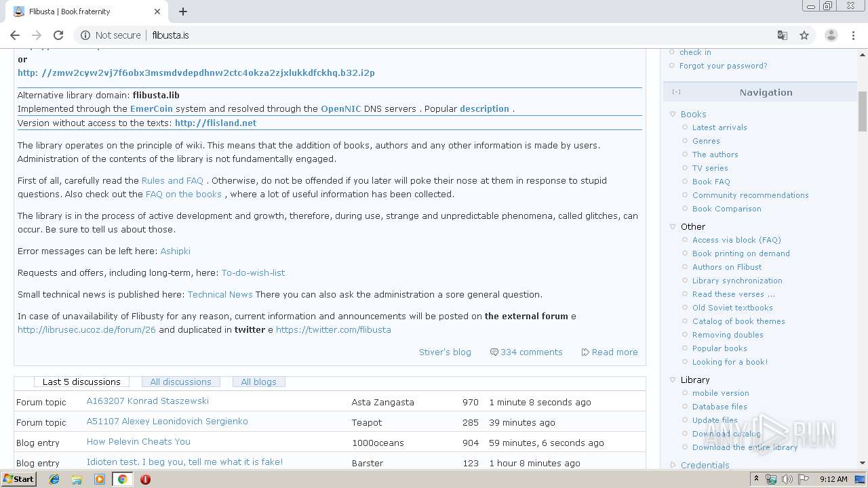Click the page vertical scrollbar thumb

tap(863, 111)
